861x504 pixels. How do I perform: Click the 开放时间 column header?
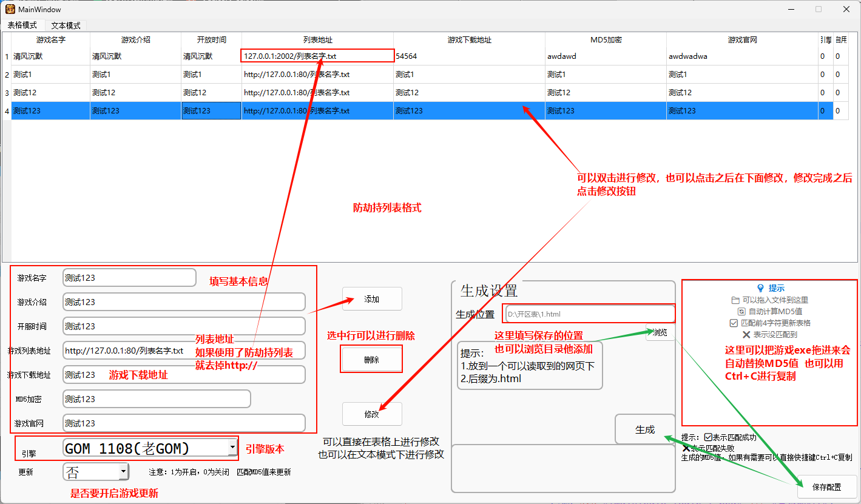coord(212,40)
